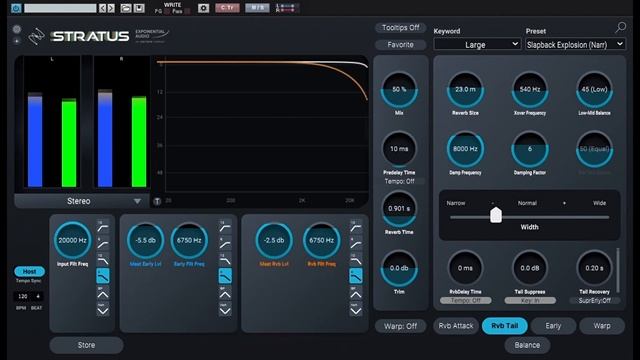Select 12 dB low-pass for reverb filter

pyautogui.click(x=356, y=260)
